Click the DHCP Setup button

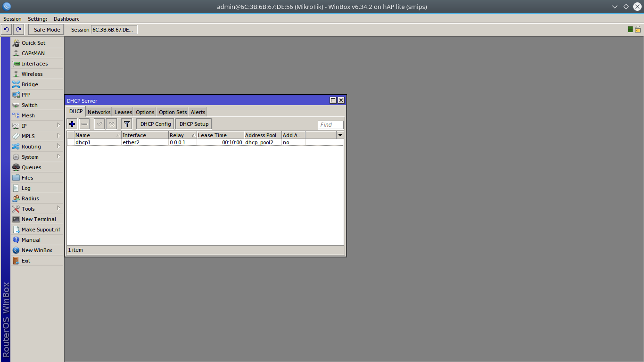[x=194, y=124]
